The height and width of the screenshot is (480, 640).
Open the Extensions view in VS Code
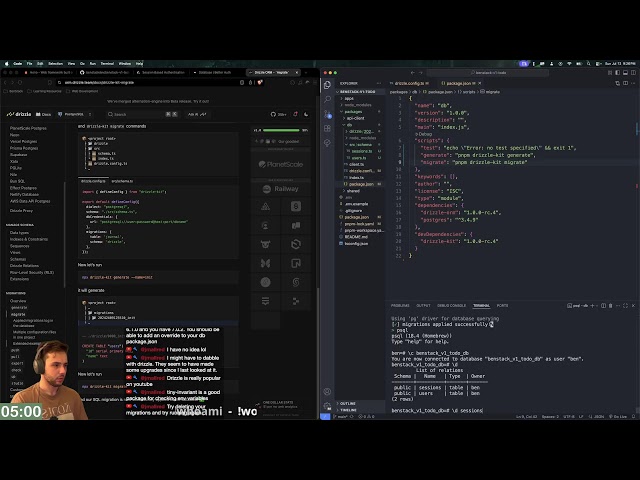(x=327, y=128)
